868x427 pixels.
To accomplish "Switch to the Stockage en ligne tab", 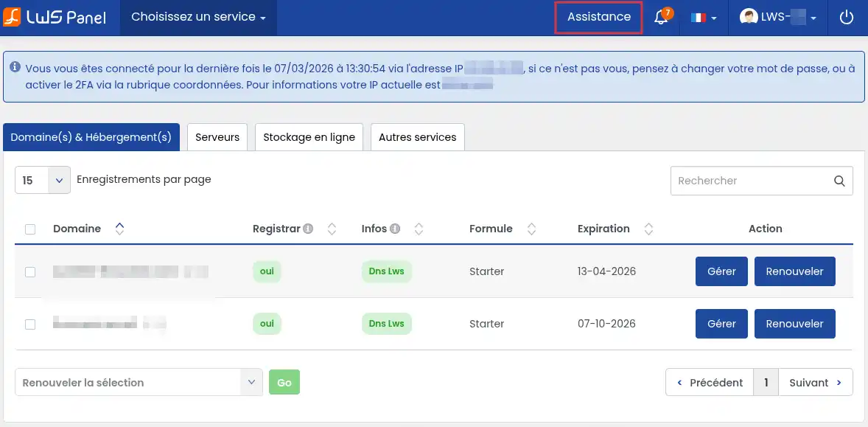I will [x=309, y=136].
